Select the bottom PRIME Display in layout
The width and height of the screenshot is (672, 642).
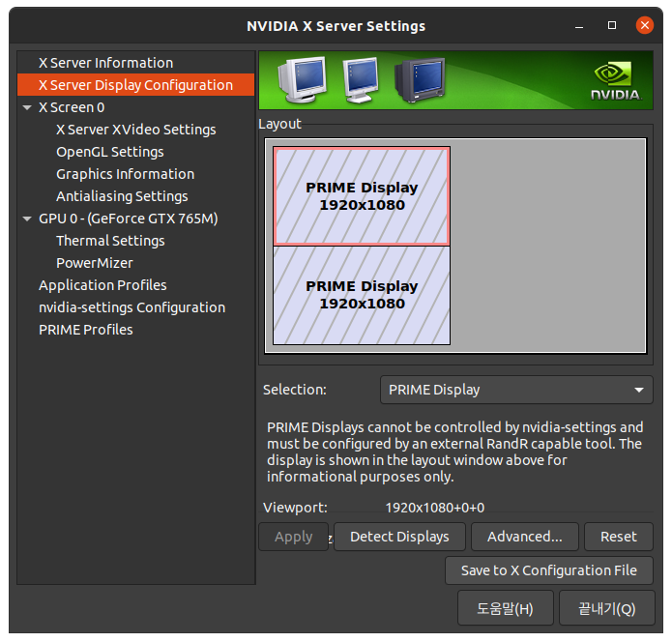(x=362, y=295)
